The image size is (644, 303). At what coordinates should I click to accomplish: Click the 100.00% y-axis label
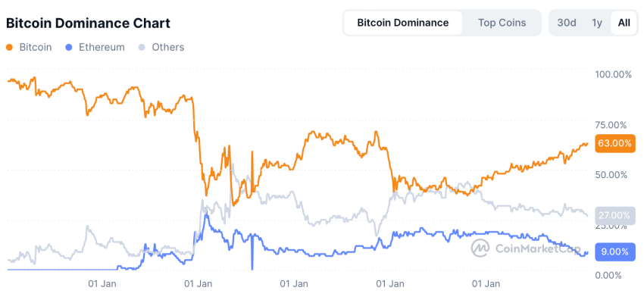pos(614,74)
